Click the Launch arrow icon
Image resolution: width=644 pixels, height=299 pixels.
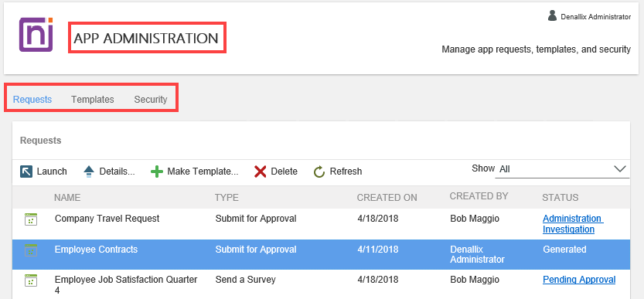tap(26, 172)
